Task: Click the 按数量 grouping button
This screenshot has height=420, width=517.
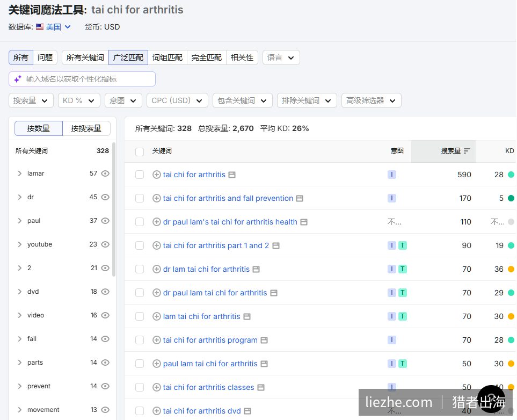Action: (x=39, y=128)
